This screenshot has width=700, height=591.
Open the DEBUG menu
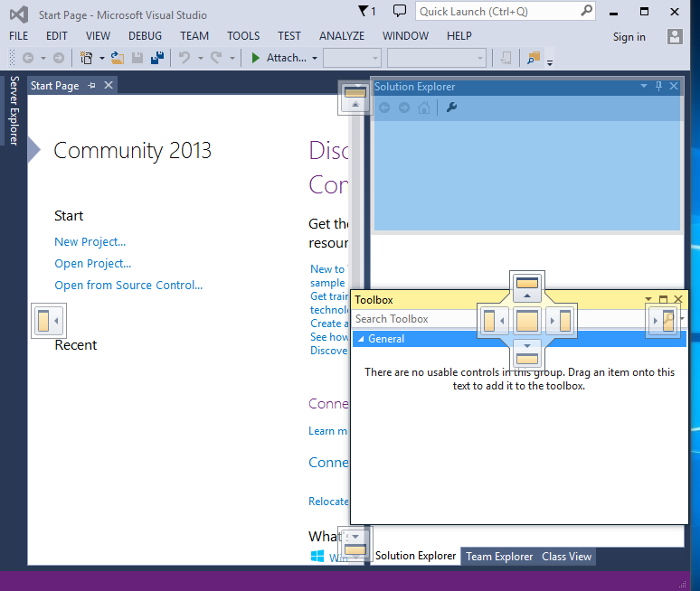pos(145,35)
